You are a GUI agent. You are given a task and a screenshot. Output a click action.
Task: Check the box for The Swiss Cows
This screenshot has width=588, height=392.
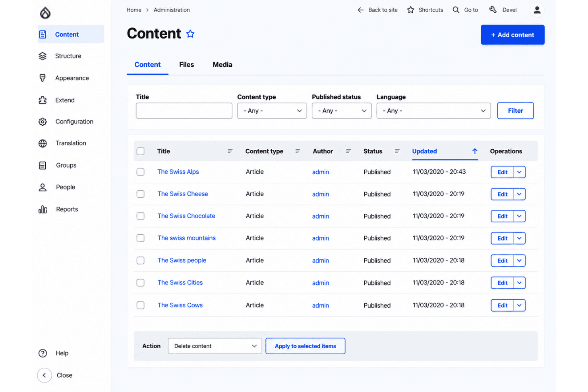(x=141, y=305)
